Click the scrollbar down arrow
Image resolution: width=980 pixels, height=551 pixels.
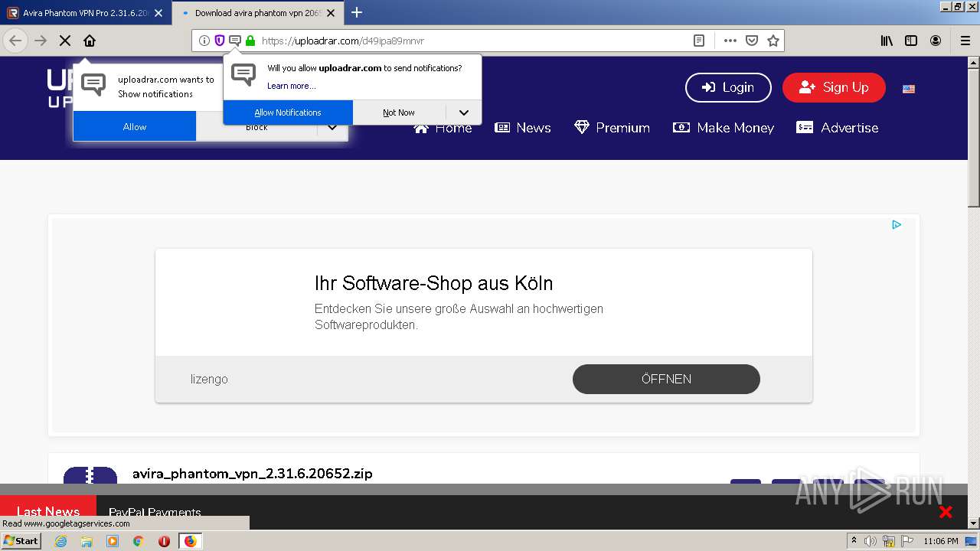[974, 523]
